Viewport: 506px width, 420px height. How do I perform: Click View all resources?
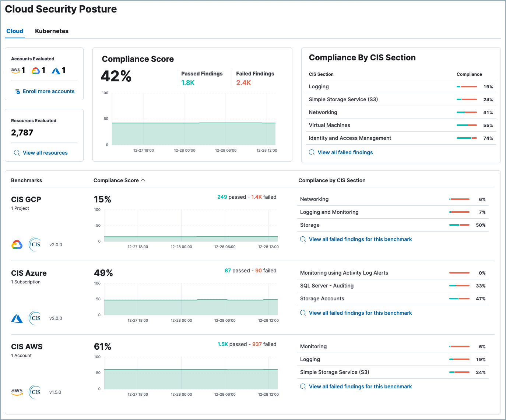(45, 152)
